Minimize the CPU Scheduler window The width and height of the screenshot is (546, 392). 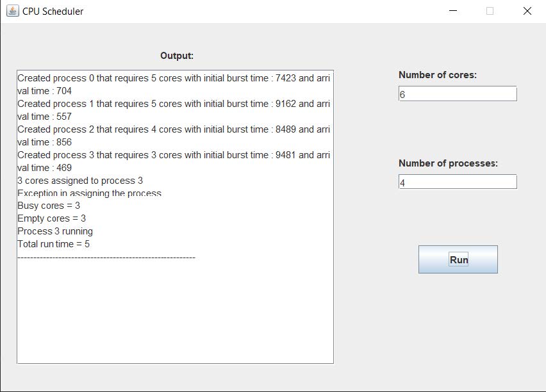[453, 11]
